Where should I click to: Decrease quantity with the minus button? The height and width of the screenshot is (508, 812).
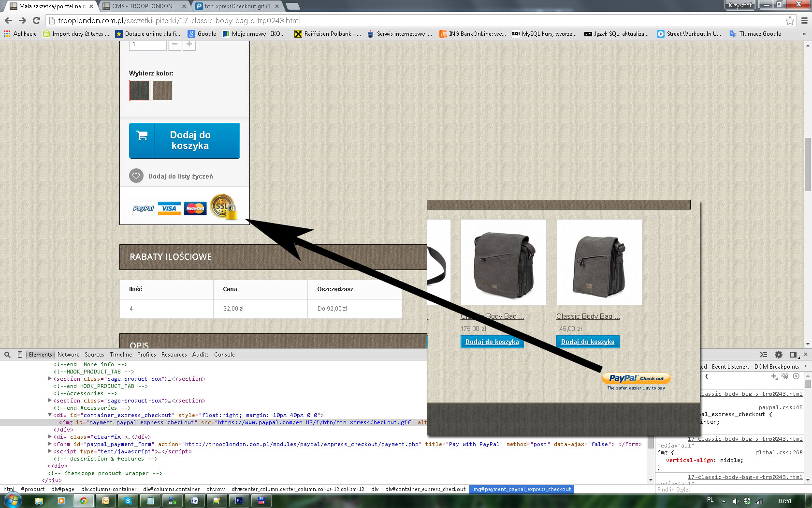pyautogui.click(x=174, y=44)
